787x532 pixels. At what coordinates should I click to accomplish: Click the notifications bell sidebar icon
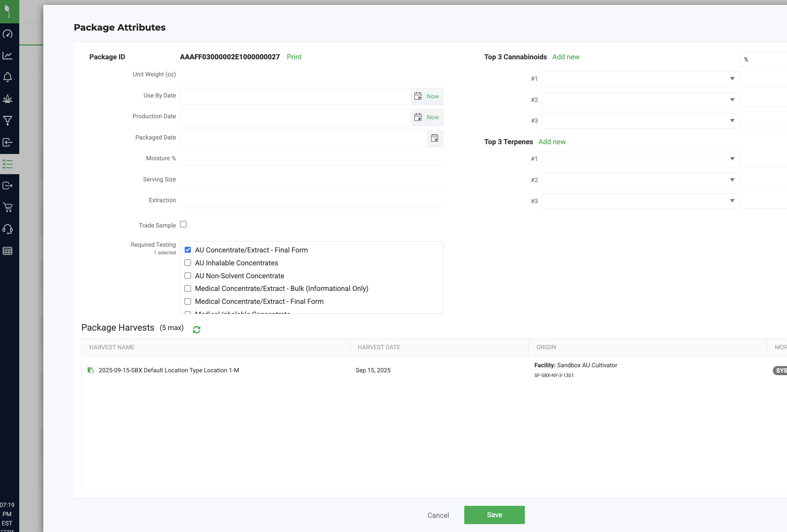pyautogui.click(x=8, y=77)
